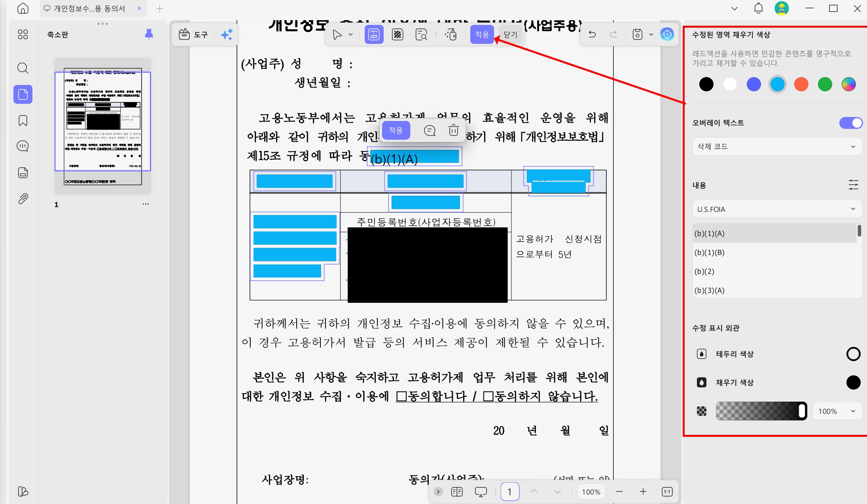867x504 pixels.
Task: Expand the save options dropdown arrow
Action: [x=651, y=35]
